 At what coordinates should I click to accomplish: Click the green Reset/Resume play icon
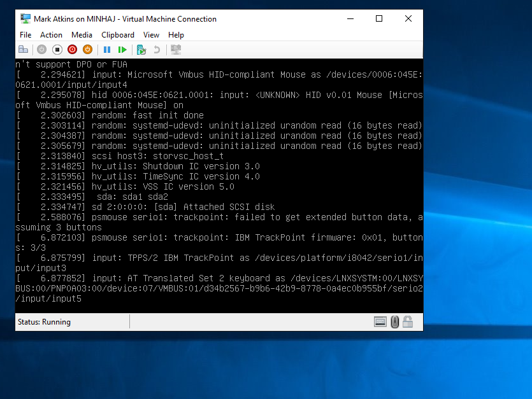pyautogui.click(x=122, y=50)
